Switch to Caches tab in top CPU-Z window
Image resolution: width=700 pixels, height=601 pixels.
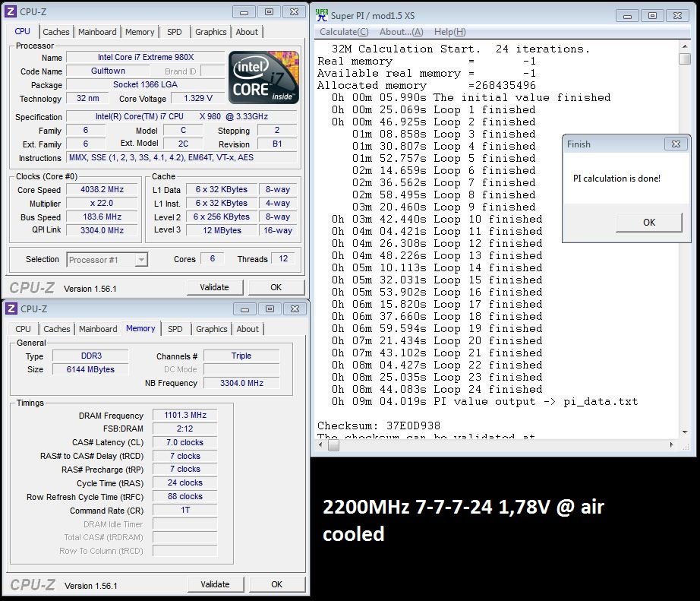(56, 32)
